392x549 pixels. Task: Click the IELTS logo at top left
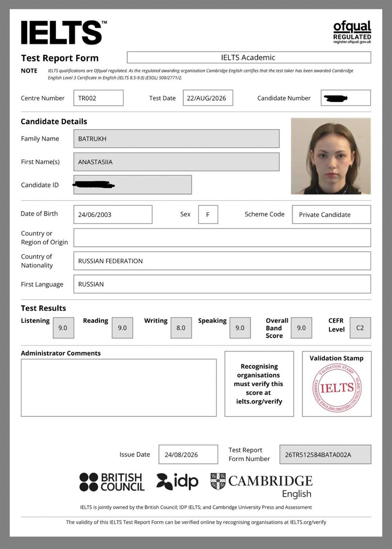[64, 32]
